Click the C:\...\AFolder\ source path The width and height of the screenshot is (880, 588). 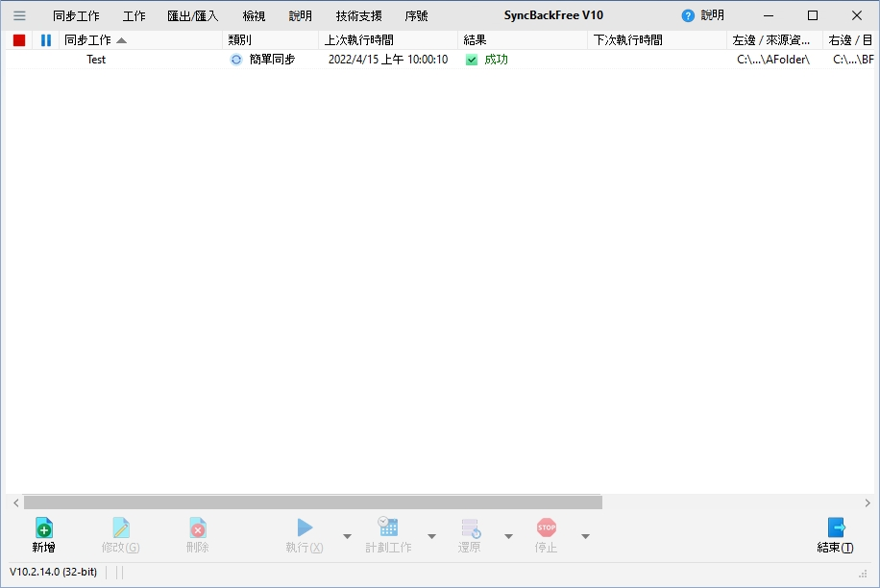[x=773, y=60]
